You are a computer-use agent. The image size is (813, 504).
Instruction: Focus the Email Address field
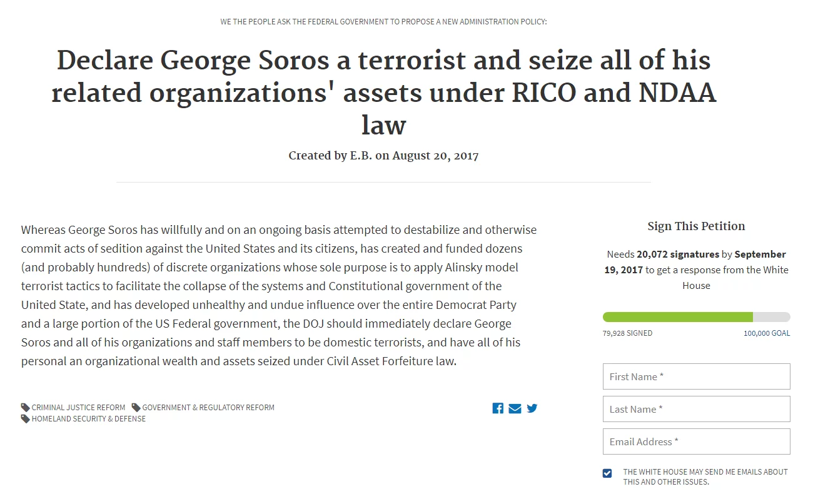pos(696,441)
